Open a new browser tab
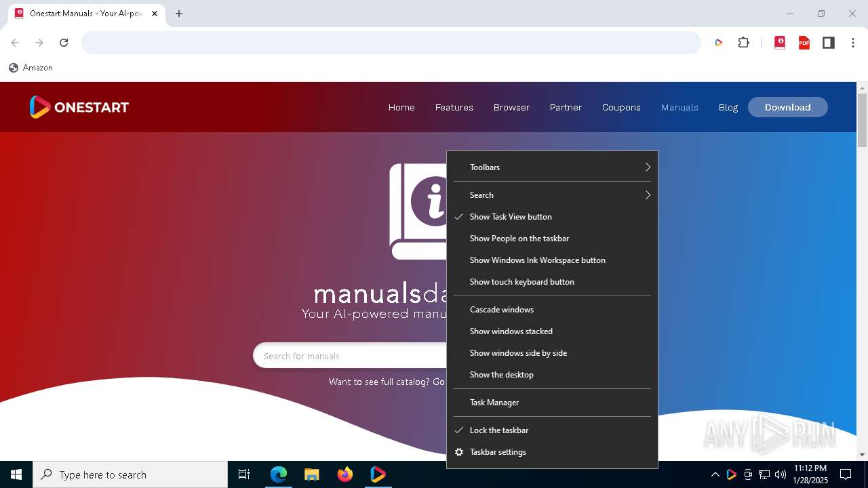The width and height of the screenshot is (868, 488). pos(179,14)
